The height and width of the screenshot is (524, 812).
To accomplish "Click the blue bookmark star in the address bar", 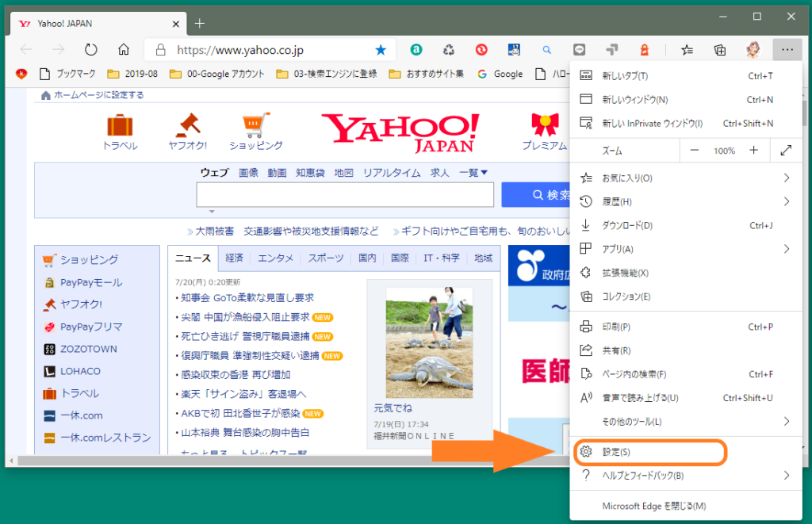I will (x=381, y=49).
